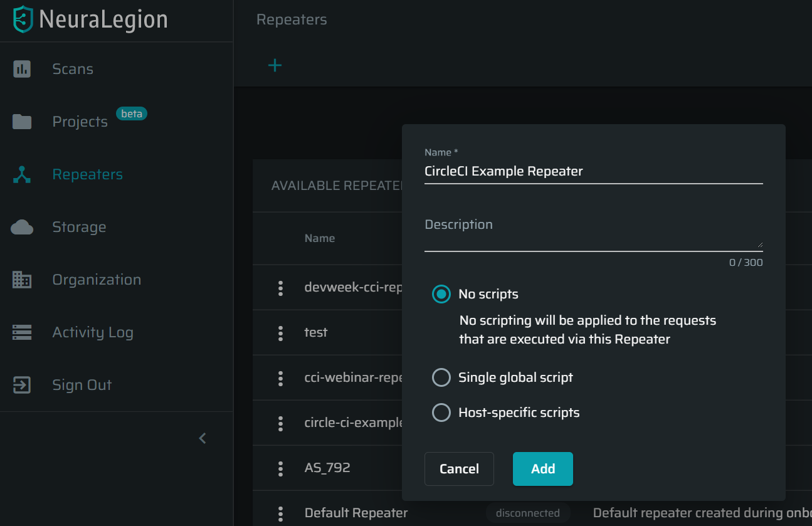Open three-dot menu for Default Repeater
This screenshot has width=812, height=526.
click(x=280, y=513)
